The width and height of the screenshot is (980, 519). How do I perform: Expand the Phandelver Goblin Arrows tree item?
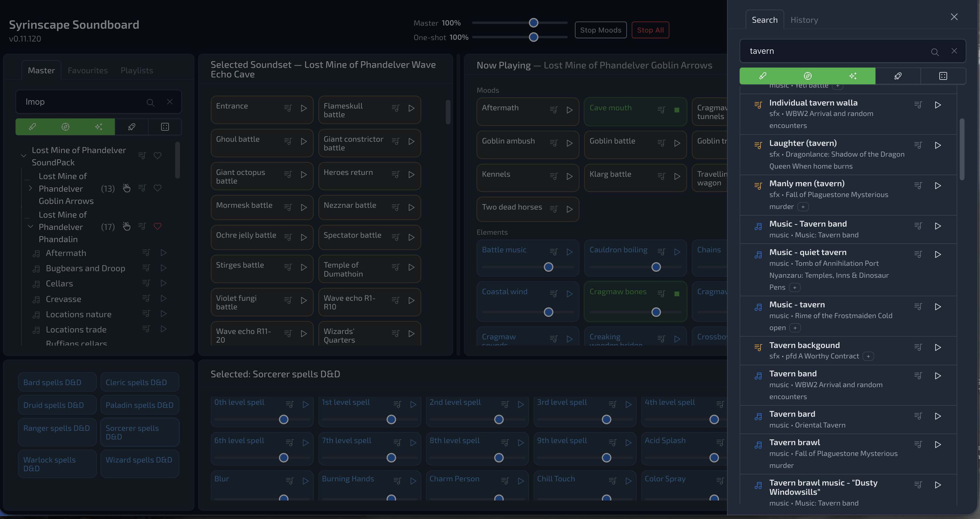point(30,188)
